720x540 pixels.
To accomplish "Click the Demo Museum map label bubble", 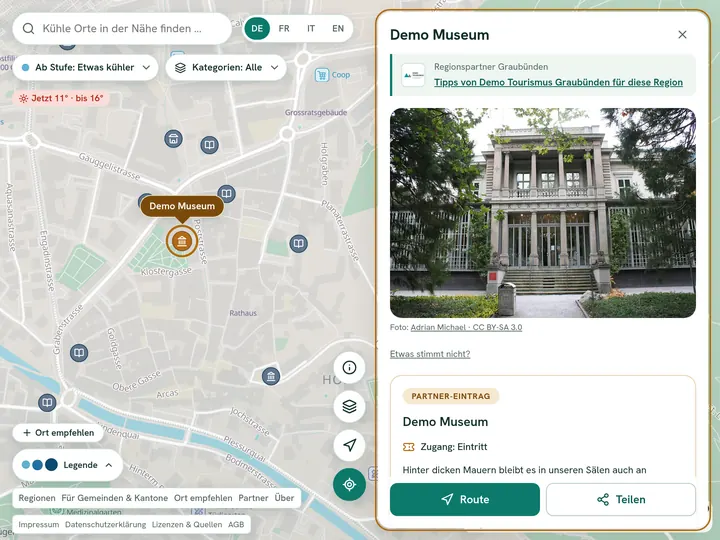I will point(182,206).
